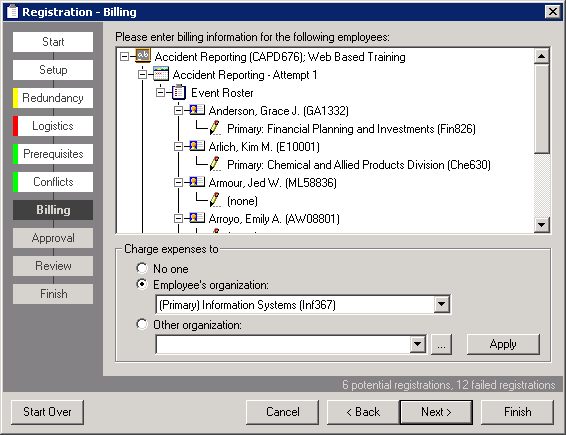Open the Logistics wizard step

(53, 126)
